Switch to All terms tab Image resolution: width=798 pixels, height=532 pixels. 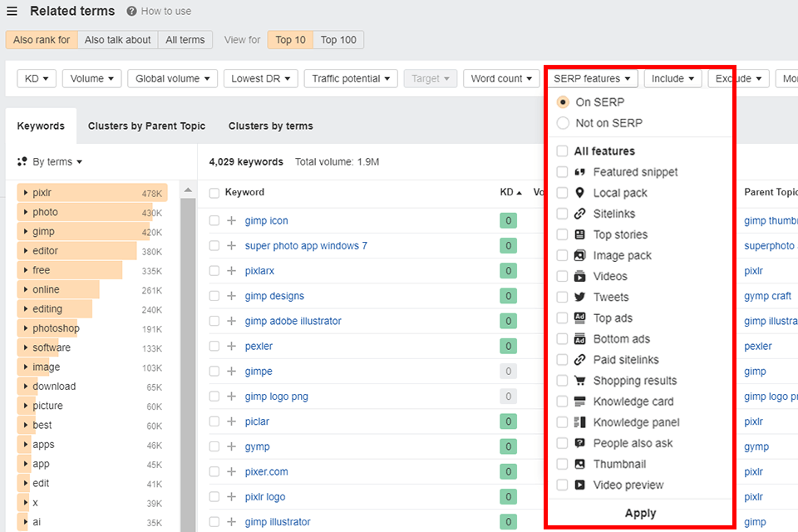(185, 40)
